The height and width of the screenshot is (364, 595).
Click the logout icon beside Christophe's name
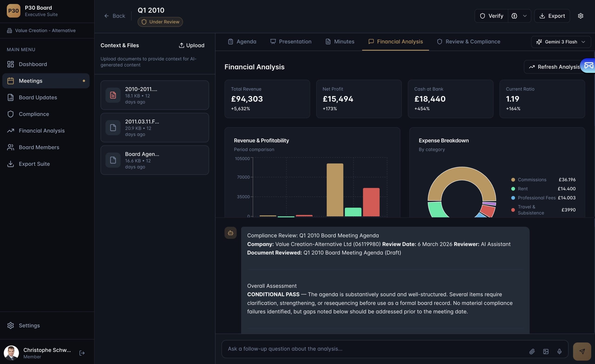82,353
